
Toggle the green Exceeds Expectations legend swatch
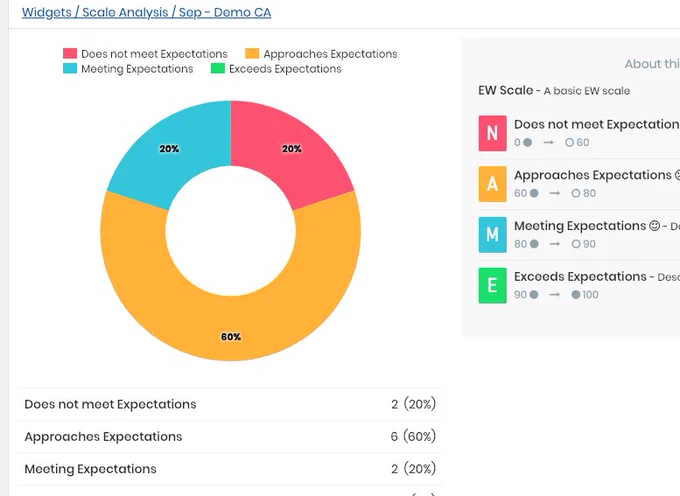[218, 69]
